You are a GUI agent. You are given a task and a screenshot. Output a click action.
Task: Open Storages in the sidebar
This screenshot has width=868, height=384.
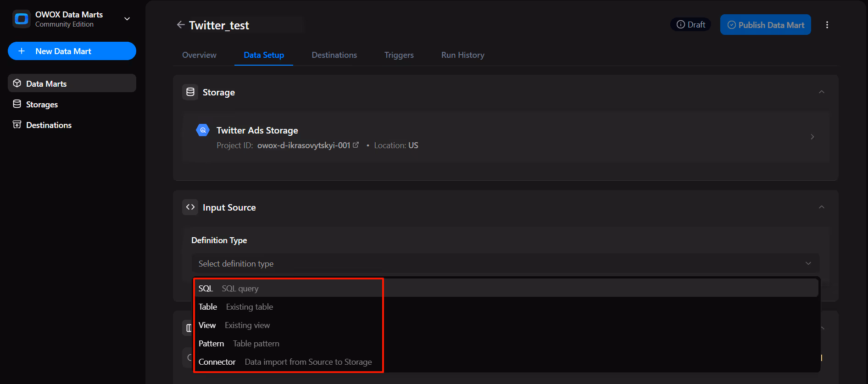click(72, 104)
